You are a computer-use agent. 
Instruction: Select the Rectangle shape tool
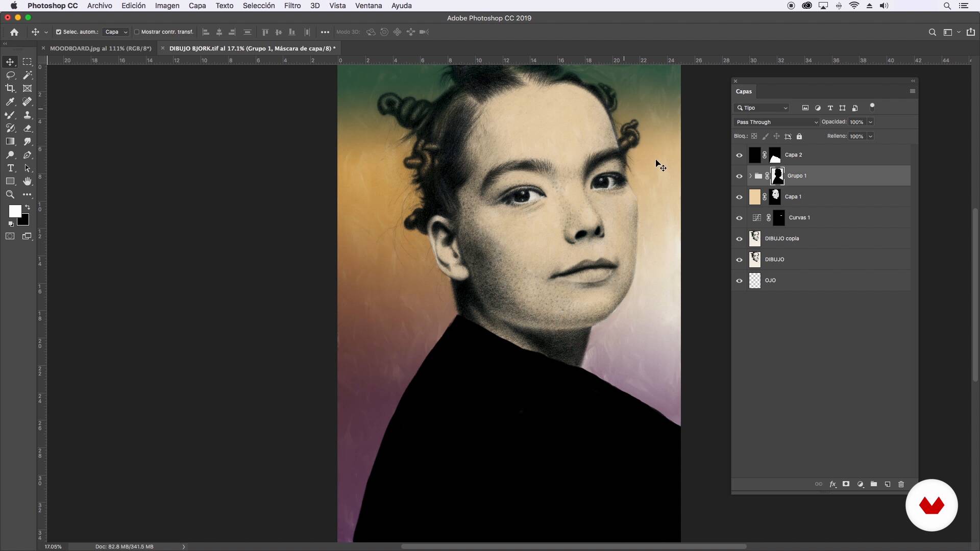[10, 181]
